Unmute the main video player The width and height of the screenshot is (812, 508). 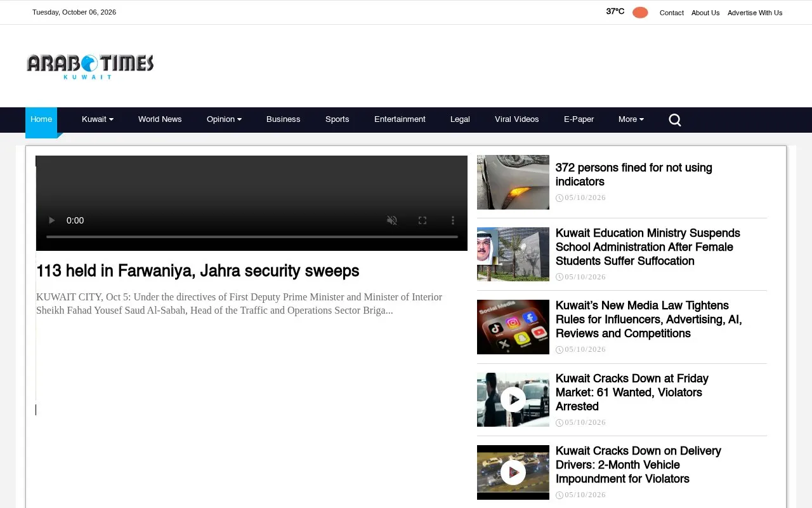pyautogui.click(x=392, y=220)
